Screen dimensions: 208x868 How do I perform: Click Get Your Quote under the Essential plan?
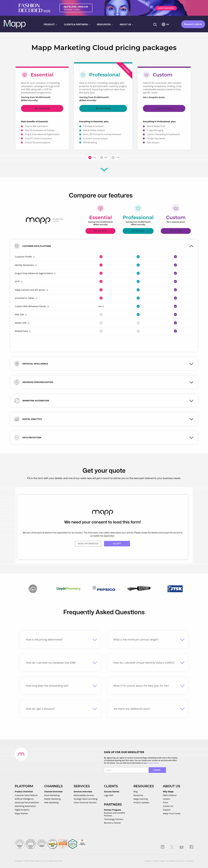[x=42, y=108]
